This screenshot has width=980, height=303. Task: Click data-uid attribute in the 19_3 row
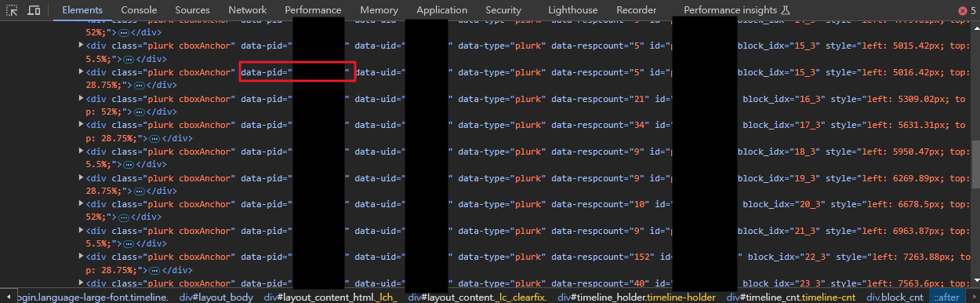click(x=405, y=177)
